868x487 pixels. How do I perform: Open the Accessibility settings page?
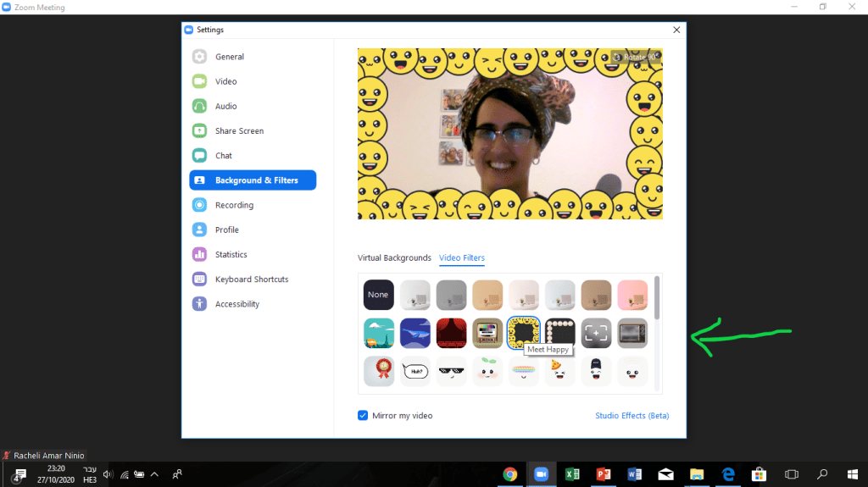[236, 304]
